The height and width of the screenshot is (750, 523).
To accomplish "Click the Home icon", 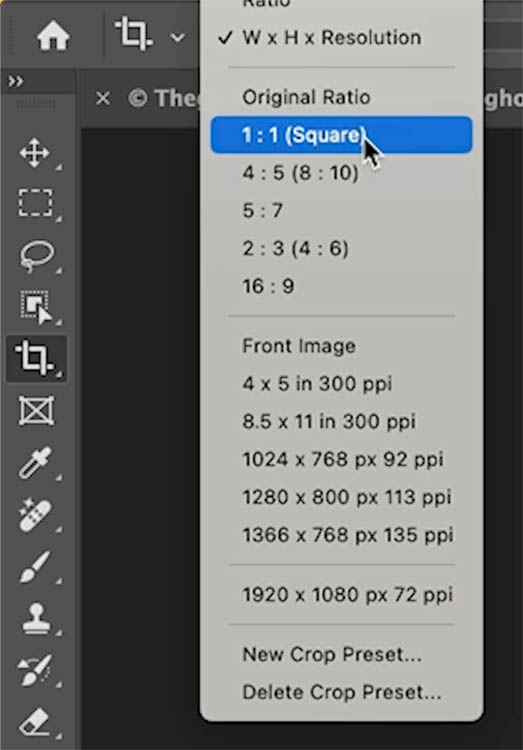I will pyautogui.click(x=53, y=36).
